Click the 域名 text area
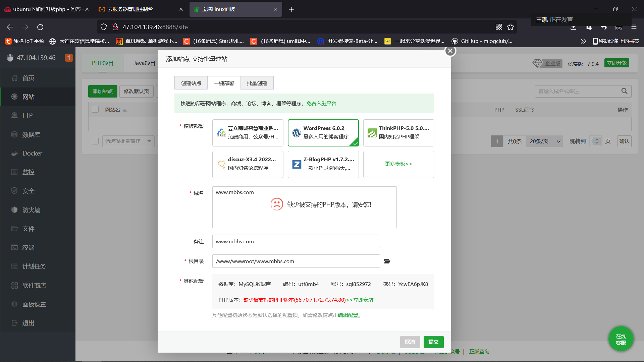Image resolution: width=644 pixels, height=362 pixels. coord(304,207)
